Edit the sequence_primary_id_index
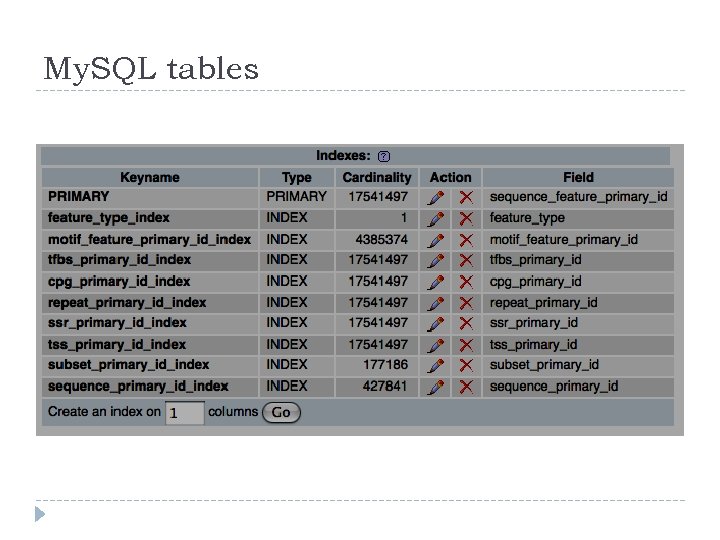The image size is (720, 540). coord(436,387)
